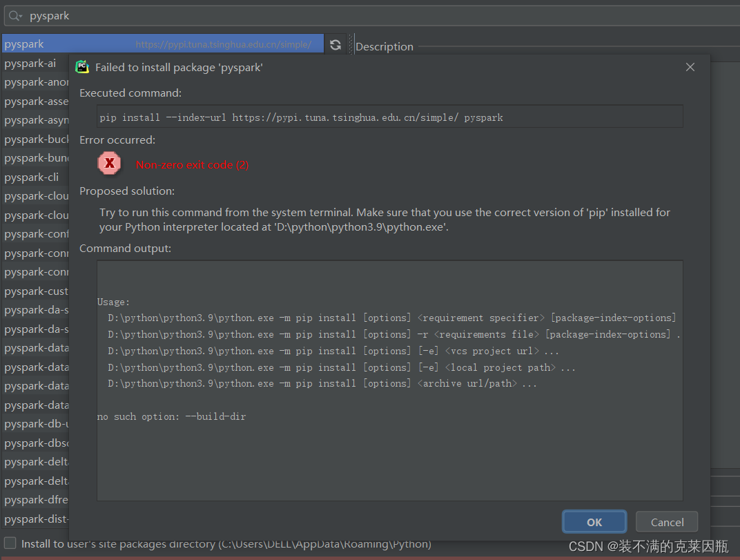Click the PyCharm icon in dialog title
Image resolution: width=740 pixels, height=560 pixels.
pyautogui.click(x=82, y=67)
